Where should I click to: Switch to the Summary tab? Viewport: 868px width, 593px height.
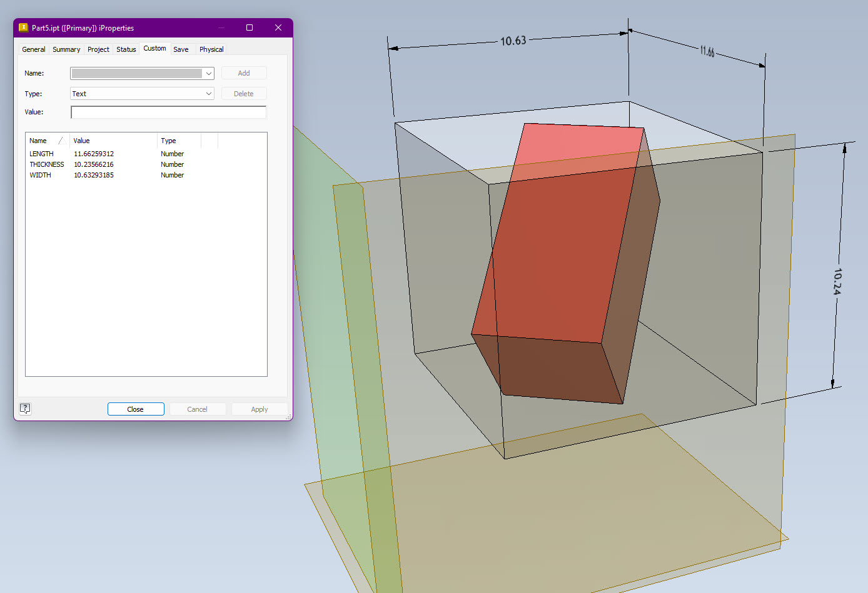tap(66, 49)
